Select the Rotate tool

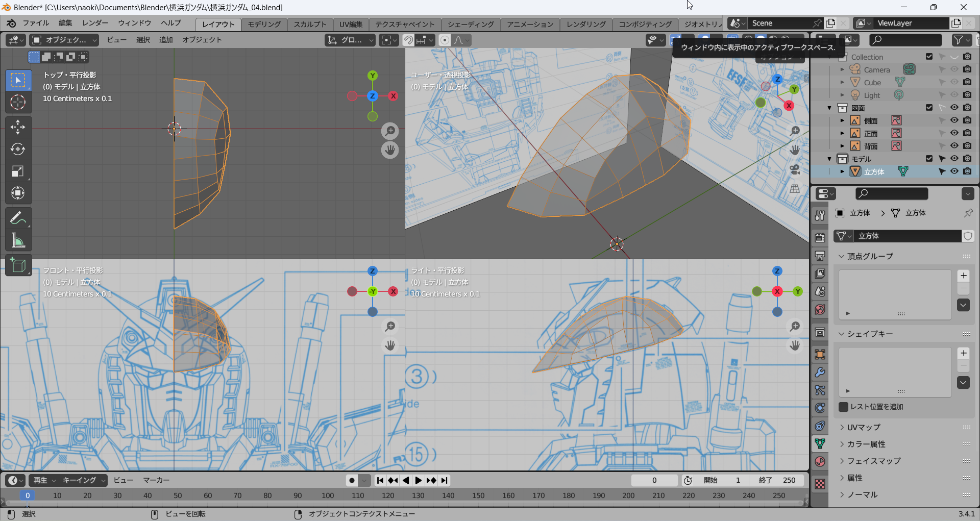18,149
